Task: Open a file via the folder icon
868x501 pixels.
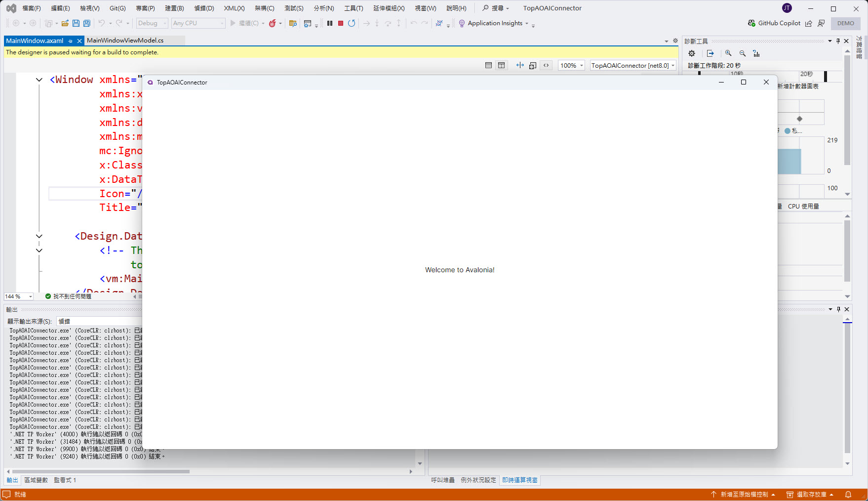Action: point(65,23)
